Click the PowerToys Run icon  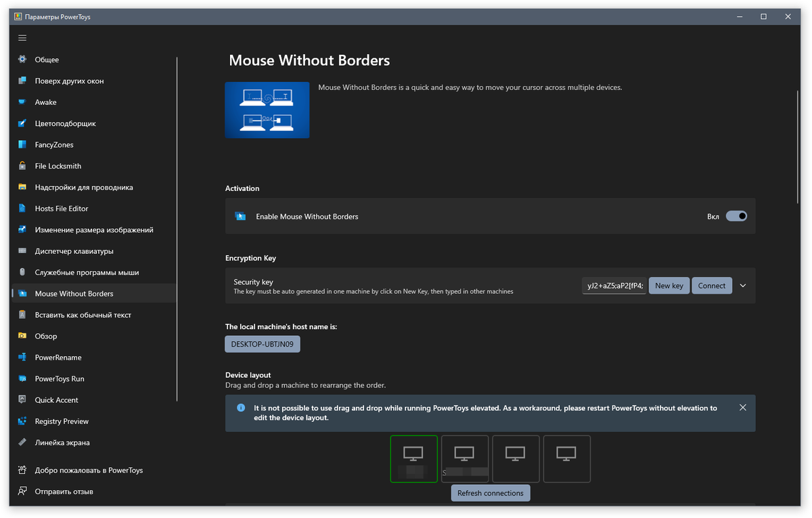22,379
